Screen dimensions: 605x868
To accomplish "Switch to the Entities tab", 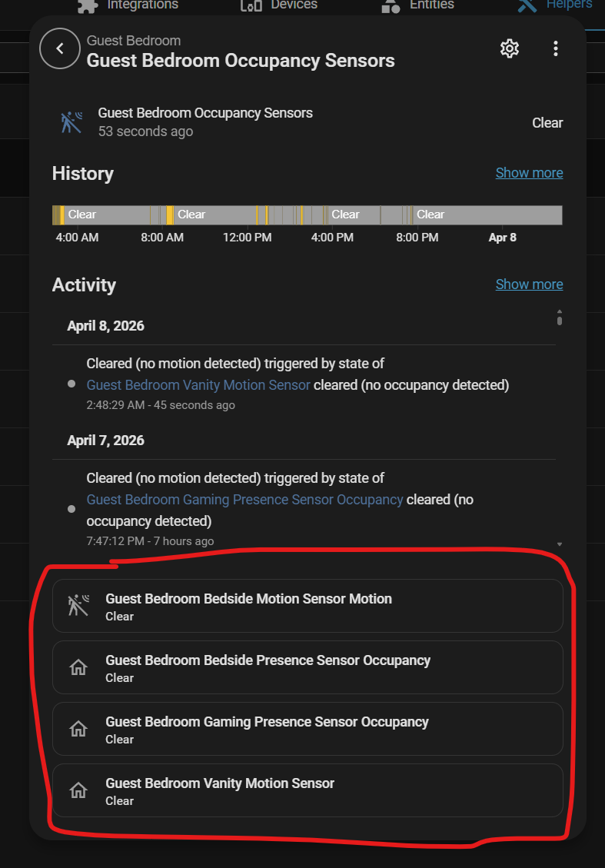I will coord(418,5).
